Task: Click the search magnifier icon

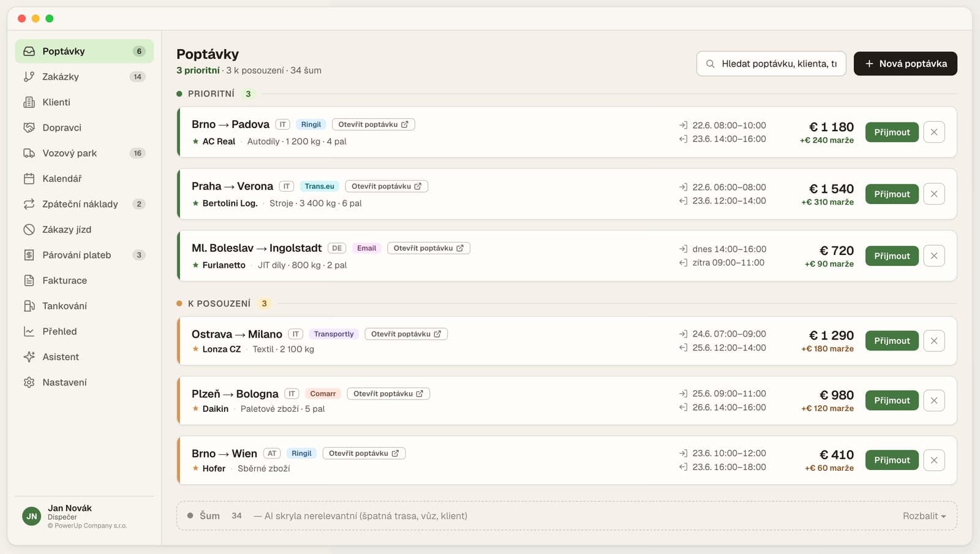Action: pos(710,64)
